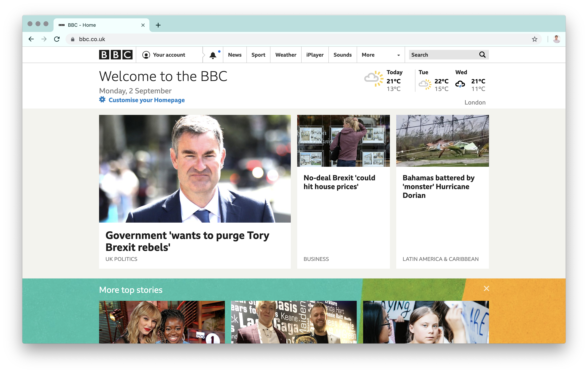Click the Welcome to the BBC heading
The height and width of the screenshot is (373, 588).
tap(163, 76)
